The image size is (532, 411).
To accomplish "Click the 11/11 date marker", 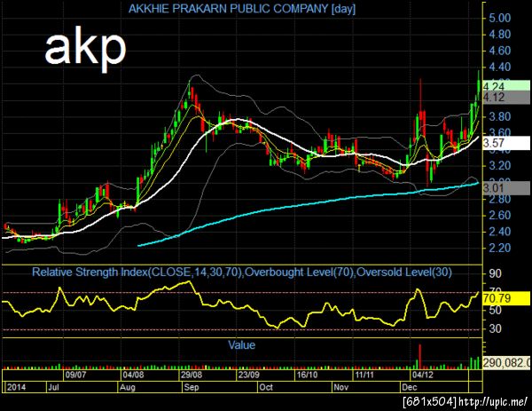I will (x=364, y=375).
